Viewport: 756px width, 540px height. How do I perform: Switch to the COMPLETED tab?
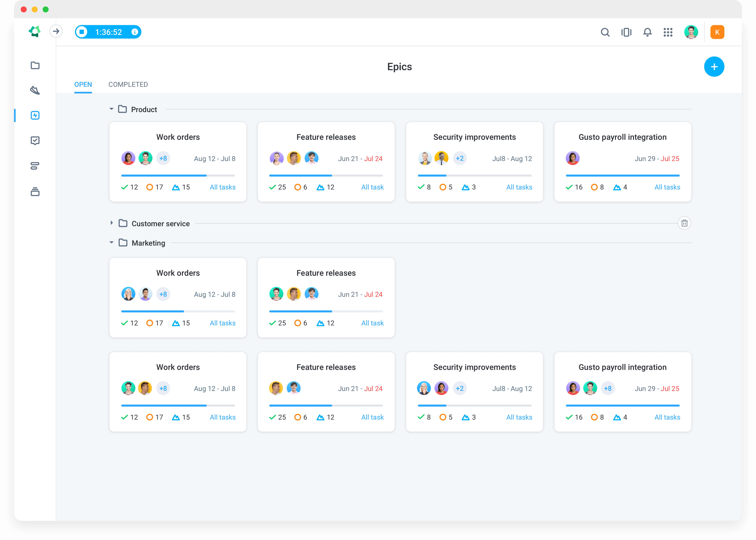pos(128,84)
